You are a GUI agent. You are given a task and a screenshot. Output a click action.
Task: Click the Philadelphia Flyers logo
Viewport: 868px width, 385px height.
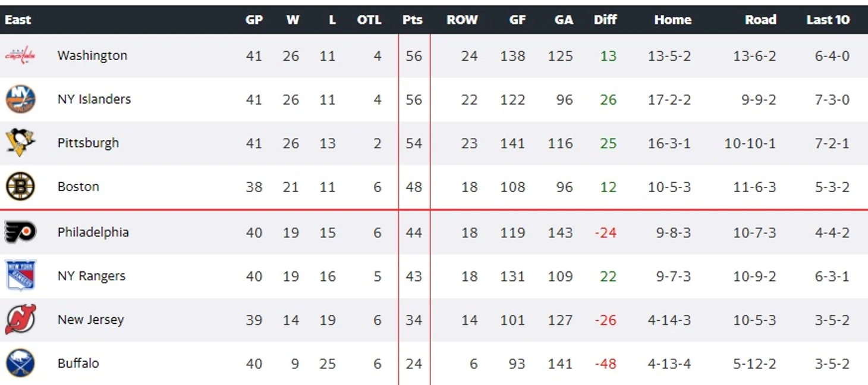point(20,232)
